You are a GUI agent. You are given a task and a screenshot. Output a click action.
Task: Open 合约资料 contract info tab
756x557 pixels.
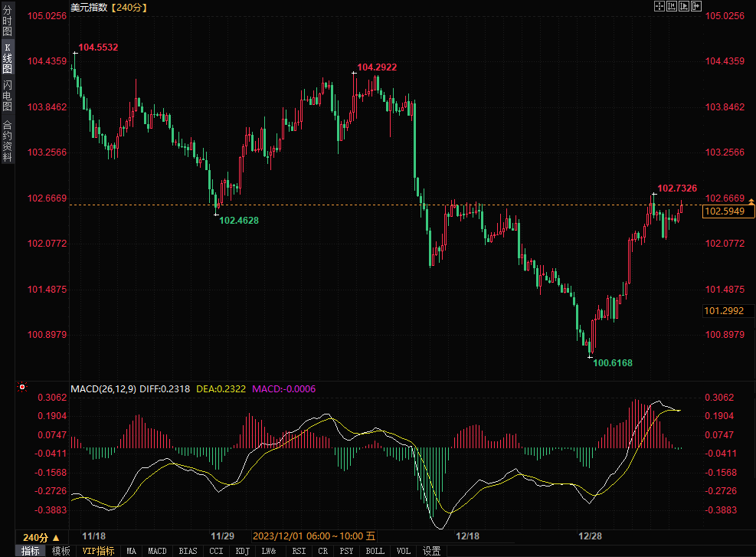click(x=7, y=140)
